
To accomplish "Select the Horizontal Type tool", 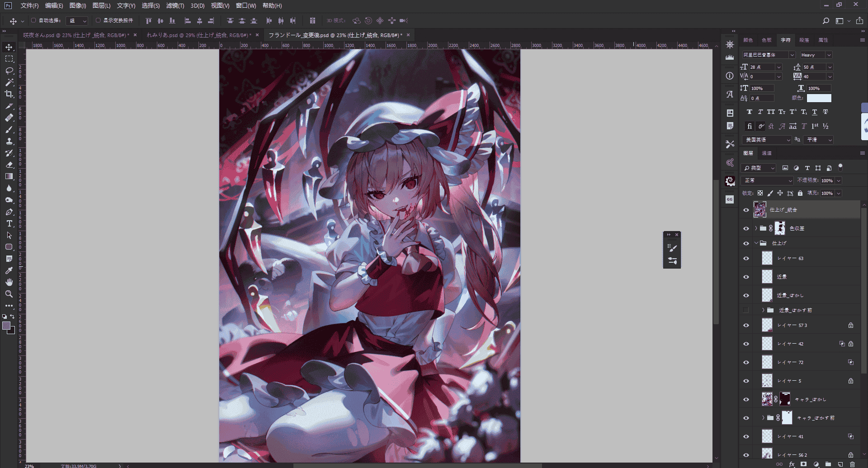I will tap(9, 223).
